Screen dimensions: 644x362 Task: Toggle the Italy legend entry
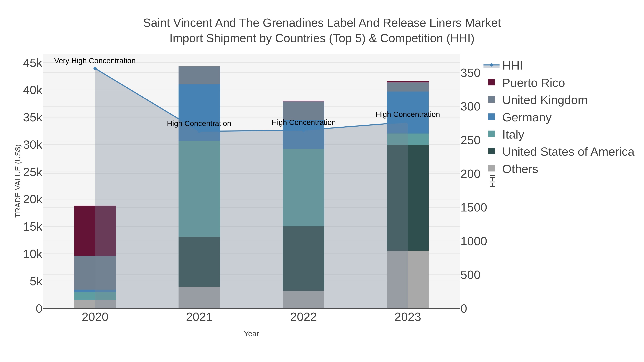click(506, 135)
